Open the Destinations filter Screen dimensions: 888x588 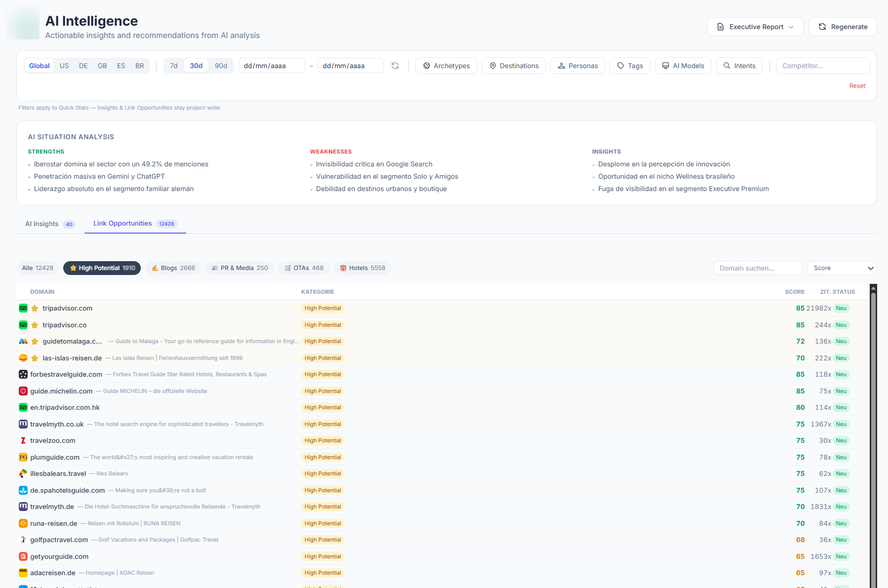tap(514, 66)
